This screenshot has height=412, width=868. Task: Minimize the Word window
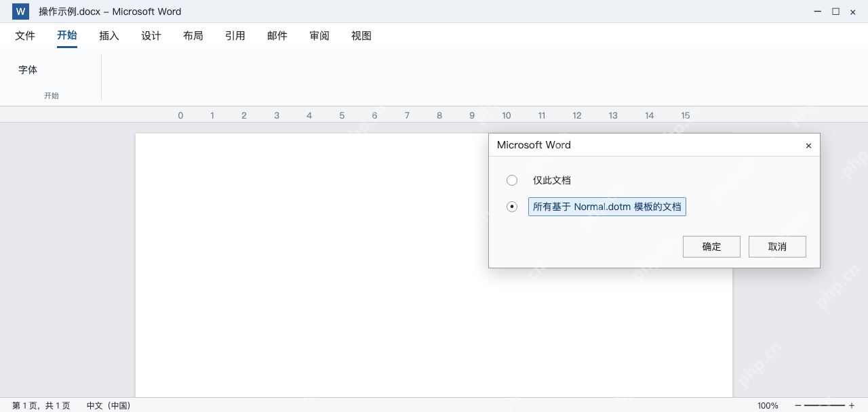click(818, 12)
